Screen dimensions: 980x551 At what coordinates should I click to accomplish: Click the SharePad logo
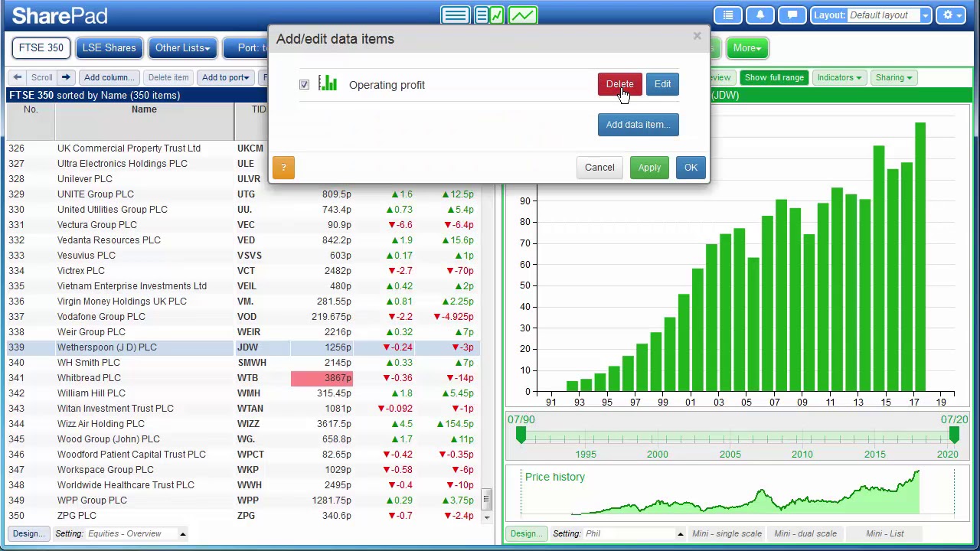pyautogui.click(x=60, y=15)
